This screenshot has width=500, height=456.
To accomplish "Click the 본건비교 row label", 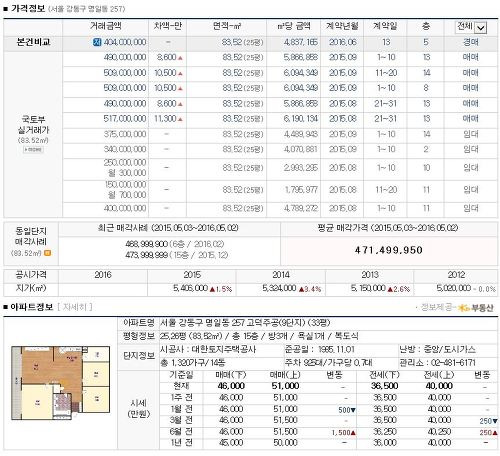I will point(33,42).
